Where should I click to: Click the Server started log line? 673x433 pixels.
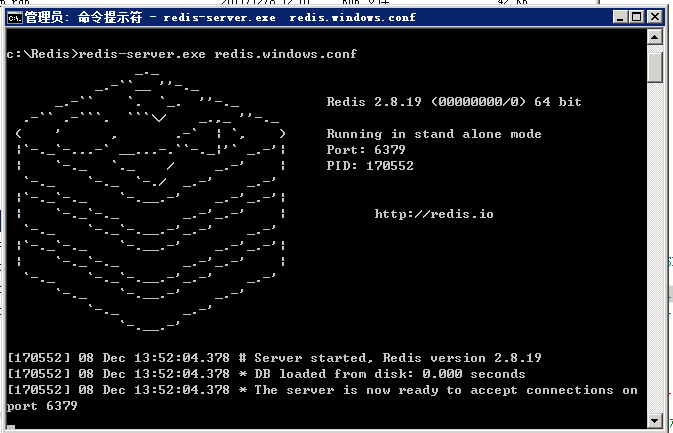(x=275, y=358)
